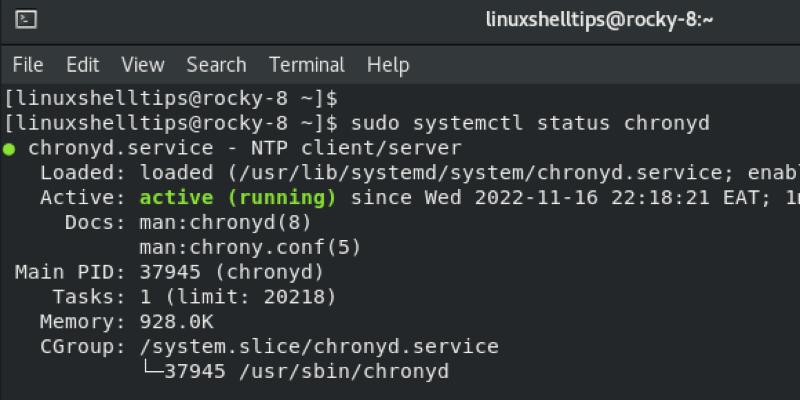Image resolution: width=800 pixels, height=400 pixels.
Task: Click the window title linuxshelltips@rocky-8:~
Action: (x=599, y=19)
